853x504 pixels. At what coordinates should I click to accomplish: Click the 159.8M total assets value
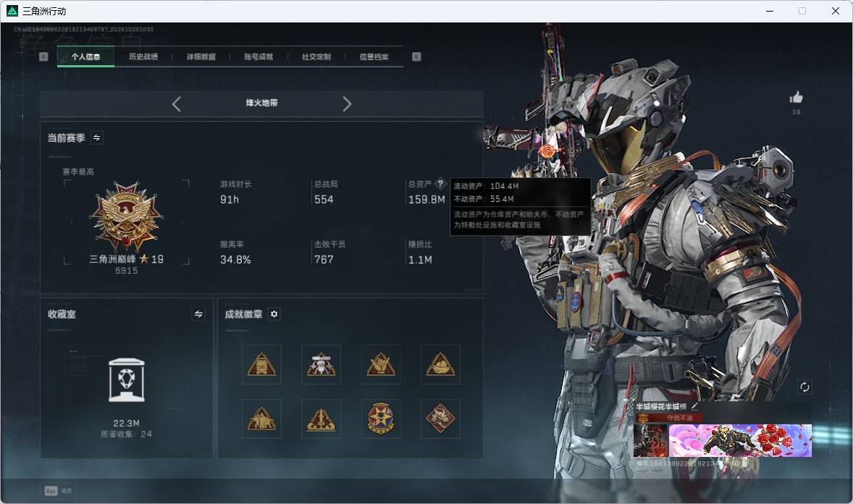(x=426, y=200)
